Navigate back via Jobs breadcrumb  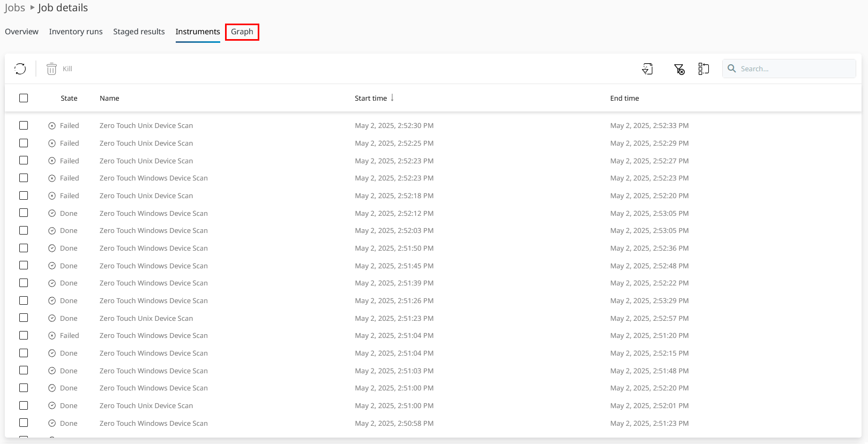point(15,8)
